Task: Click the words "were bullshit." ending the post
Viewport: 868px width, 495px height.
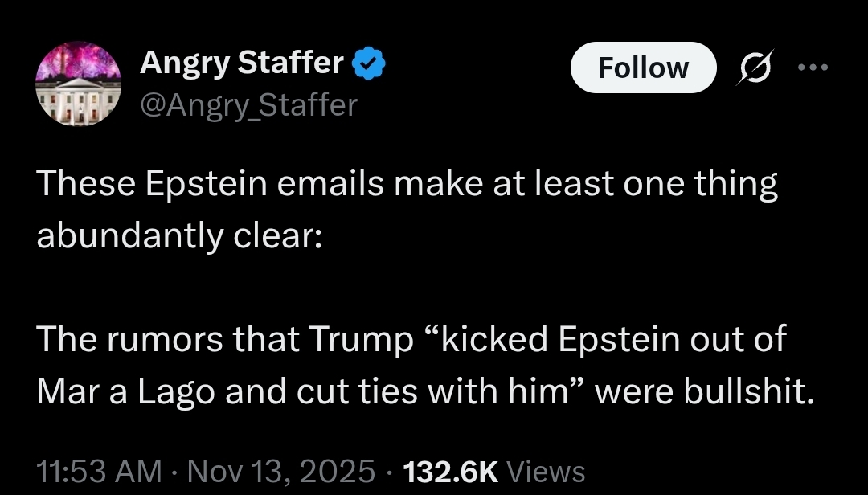Action: point(705,392)
